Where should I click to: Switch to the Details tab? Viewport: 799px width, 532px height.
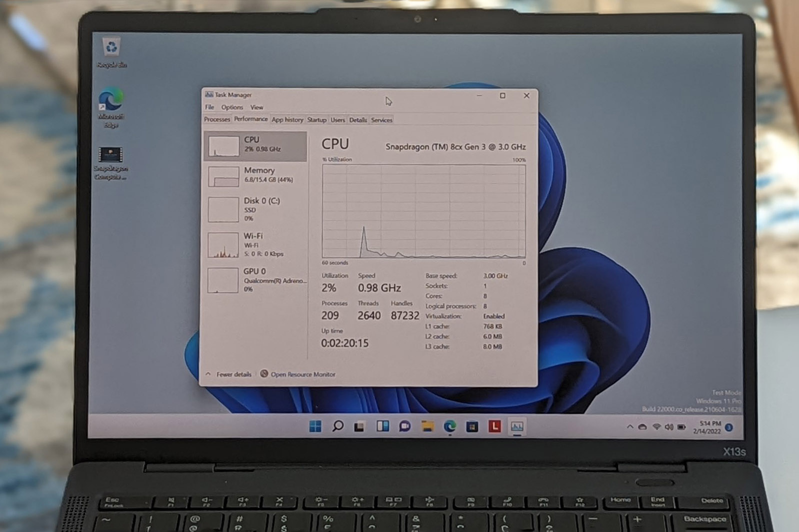[358, 119]
